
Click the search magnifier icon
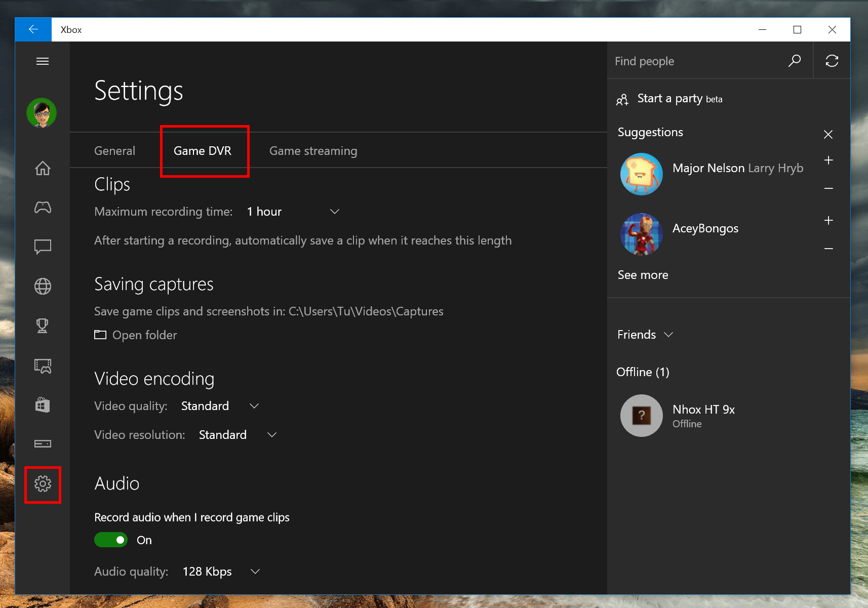pyautogui.click(x=795, y=61)
